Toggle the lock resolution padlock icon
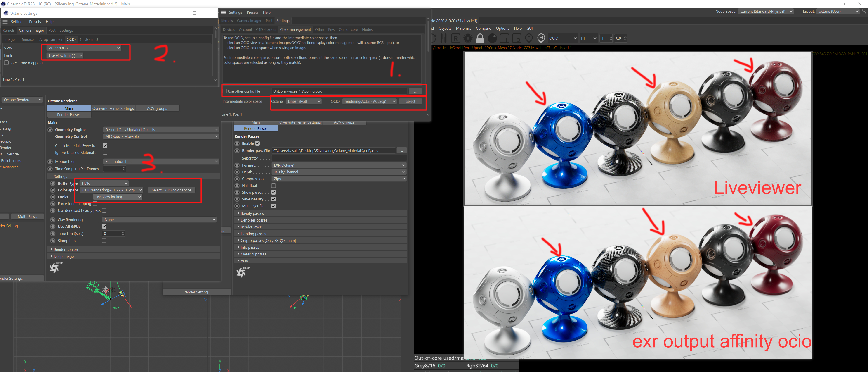This screenshot has width=868, height=372. pyautogui.click(x=480, y=38)
